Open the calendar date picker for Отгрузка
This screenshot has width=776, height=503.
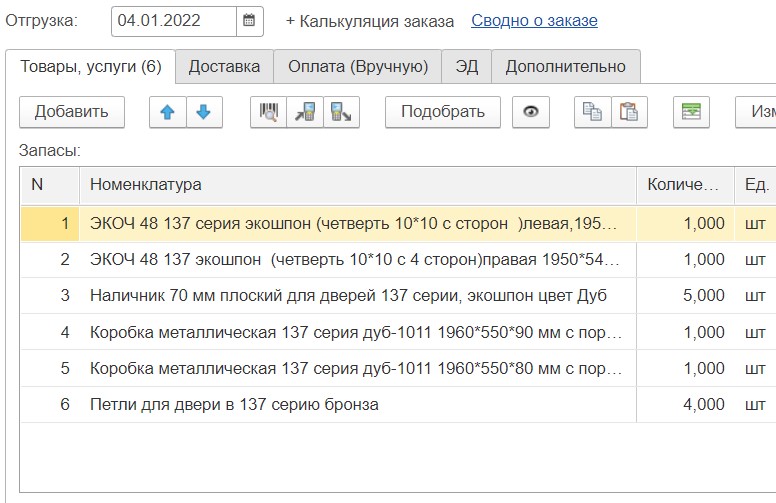pyautogui.click(x=250, y=20)
